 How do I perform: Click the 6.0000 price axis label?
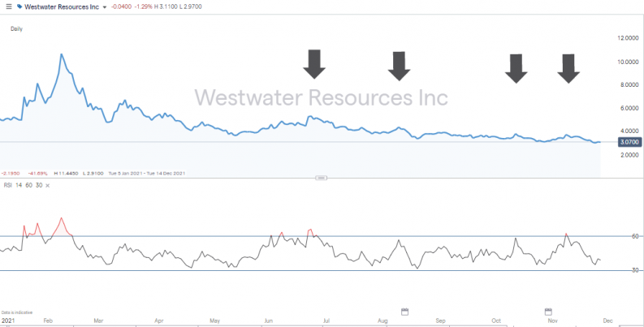(628, 108)
